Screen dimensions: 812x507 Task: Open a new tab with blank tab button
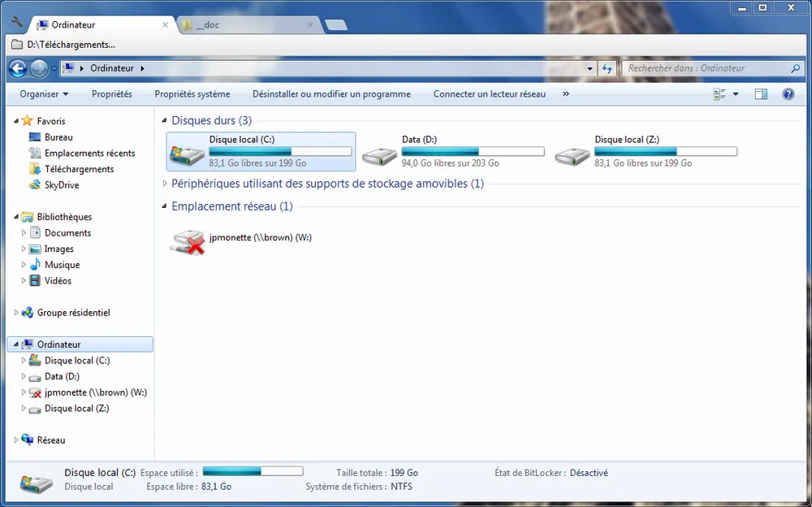pos(336,25)
